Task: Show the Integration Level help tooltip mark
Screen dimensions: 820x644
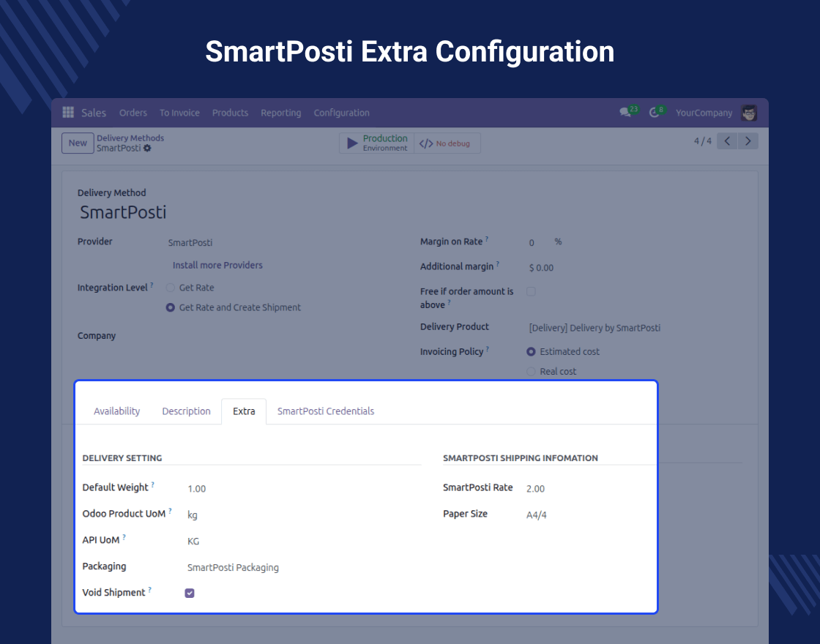Action: pyautogui.click(x=152, y=285)
